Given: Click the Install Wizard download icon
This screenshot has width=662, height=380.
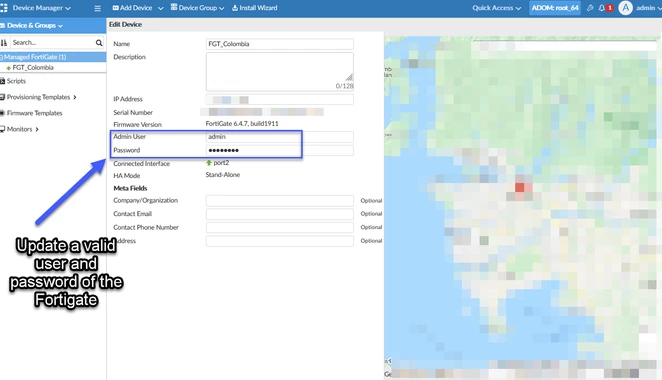Looking at the screenshot, I should pyautogui.click(x=235, y=8).
